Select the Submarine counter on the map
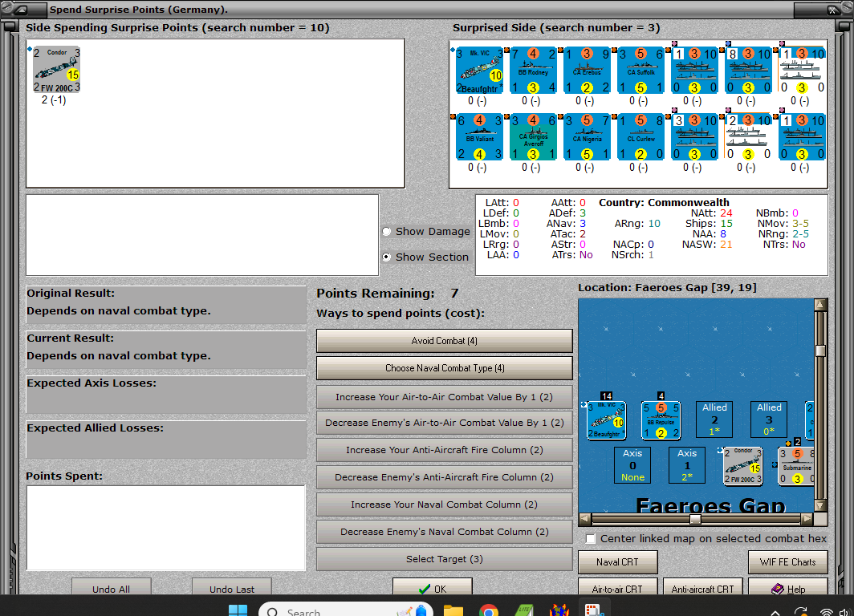The width and height of the screenshot is (854, 616). [796, 466]
